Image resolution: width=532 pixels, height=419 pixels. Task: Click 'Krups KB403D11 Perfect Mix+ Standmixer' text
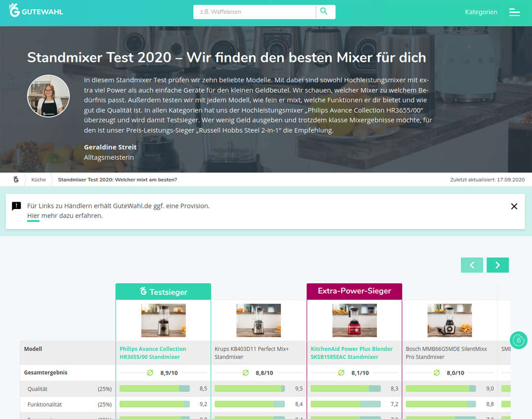pos(251,353)
